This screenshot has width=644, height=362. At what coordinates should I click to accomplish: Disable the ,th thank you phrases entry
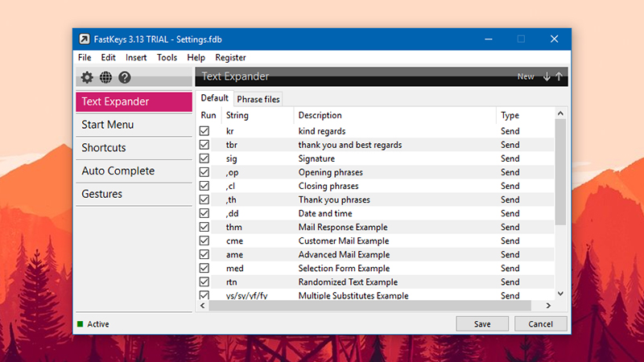[204, 200]
